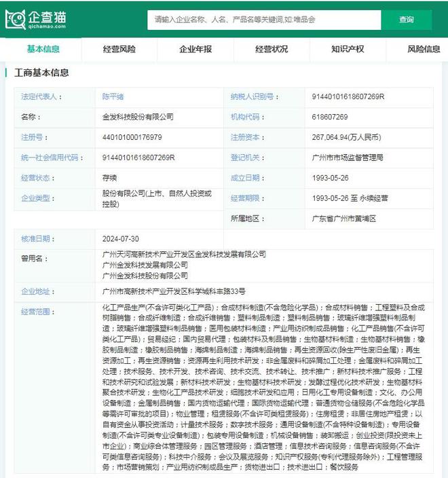
Task: Click the 企业地址 label link
Action: coord(35,291)
